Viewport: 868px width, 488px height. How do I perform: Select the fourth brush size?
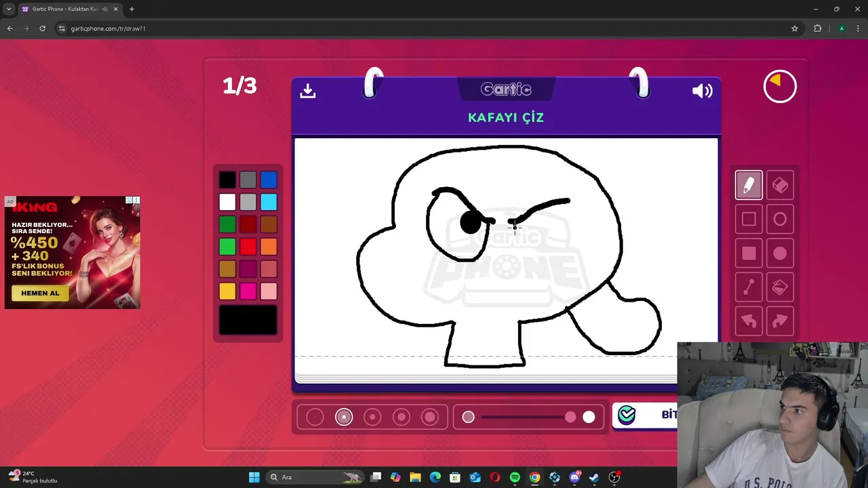[401, 417]
